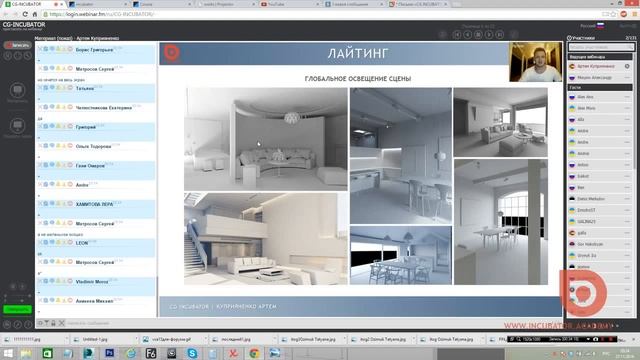
Task: Open the row menu for Мишин Александр
Action: (627, 78)
